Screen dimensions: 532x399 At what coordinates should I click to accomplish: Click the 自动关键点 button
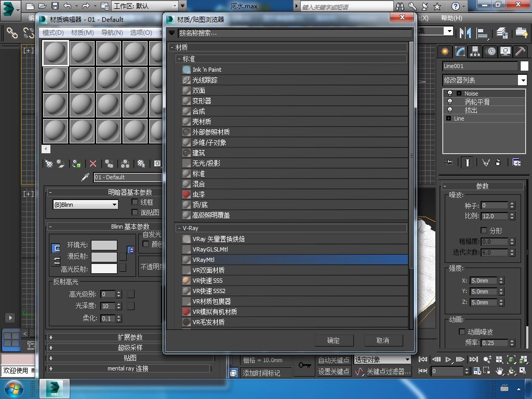[x=334, y=360]
